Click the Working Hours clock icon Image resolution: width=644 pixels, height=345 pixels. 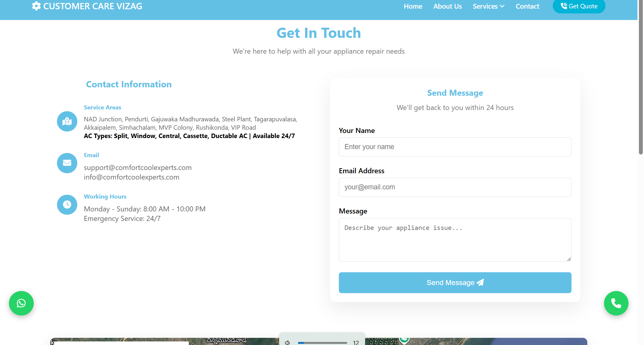[x=67, y=205]
